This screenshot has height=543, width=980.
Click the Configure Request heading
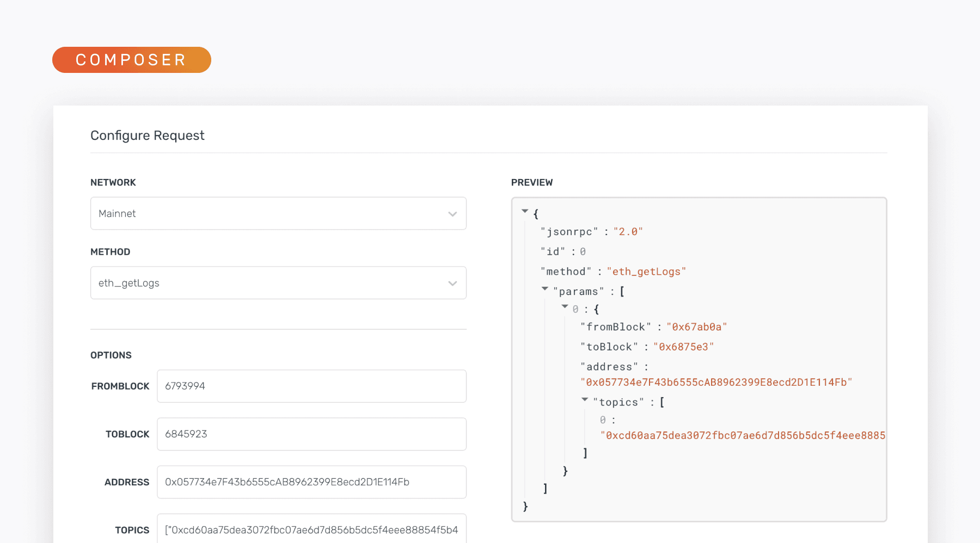click(148, 135)
